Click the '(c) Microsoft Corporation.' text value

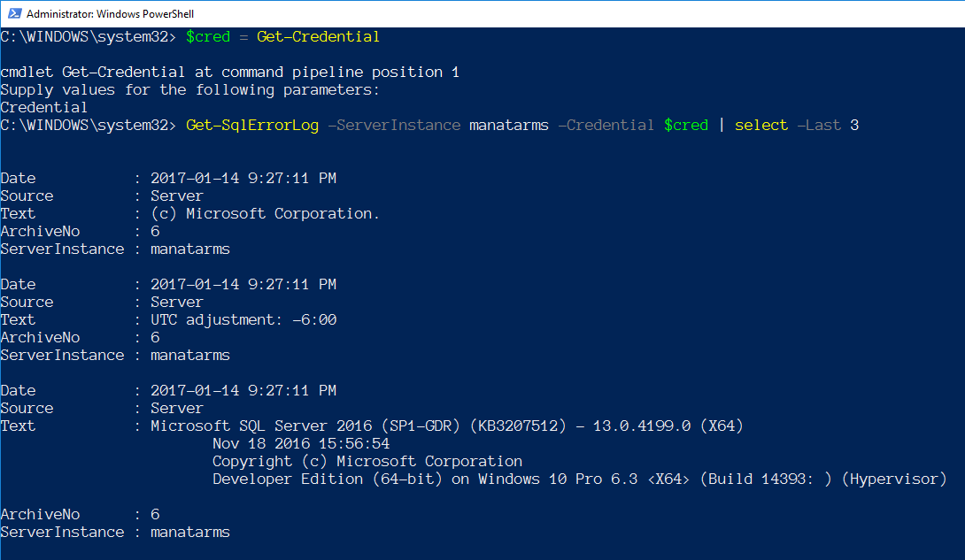pyautogui.click(x=266, y=214)
